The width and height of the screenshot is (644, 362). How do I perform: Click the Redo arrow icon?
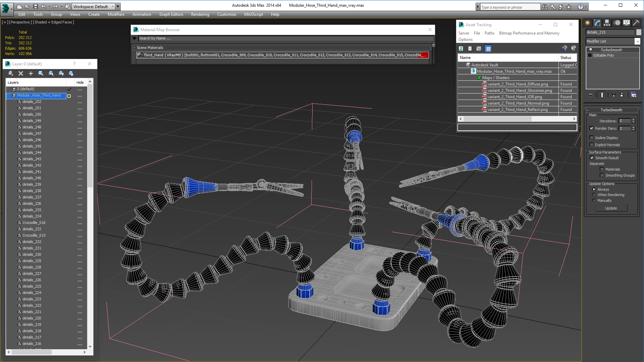(55, 6)
